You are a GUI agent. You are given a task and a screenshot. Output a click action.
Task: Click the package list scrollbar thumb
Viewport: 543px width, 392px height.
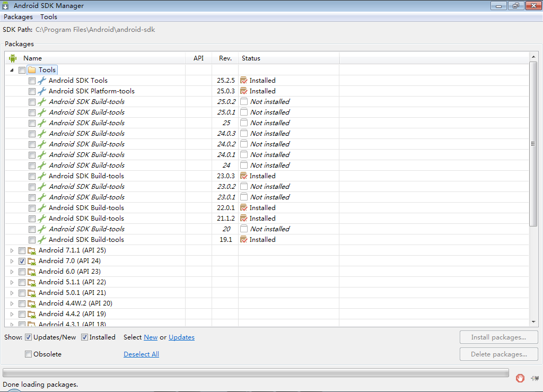click(x=533, y=144)
